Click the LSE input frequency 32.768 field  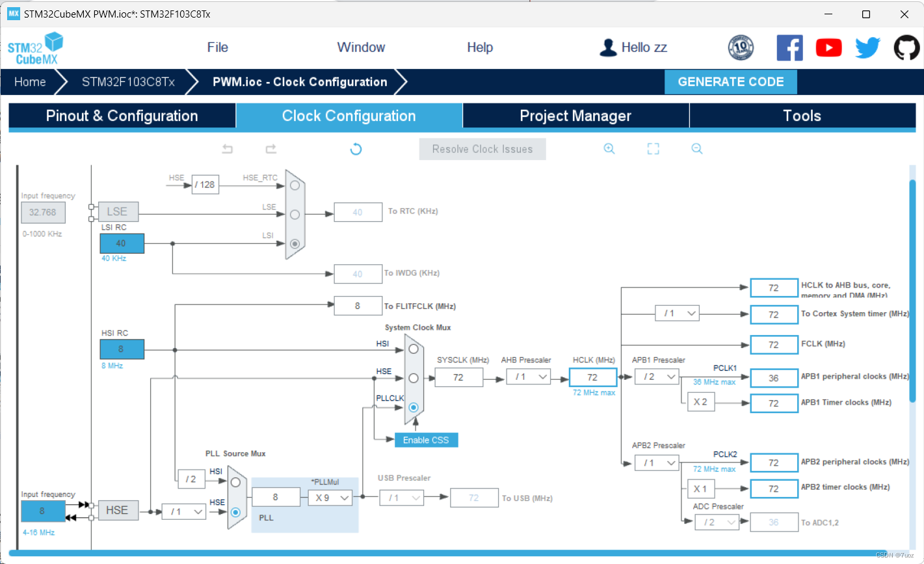(43, 212)
